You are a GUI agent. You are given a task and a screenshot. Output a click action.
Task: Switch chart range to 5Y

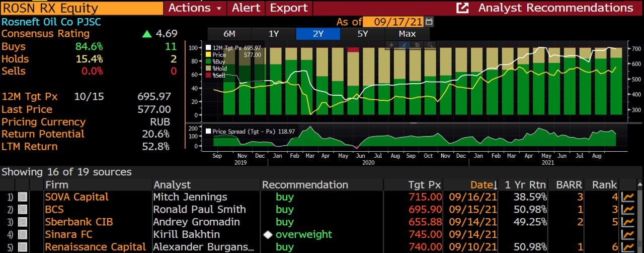coord(362,34)
